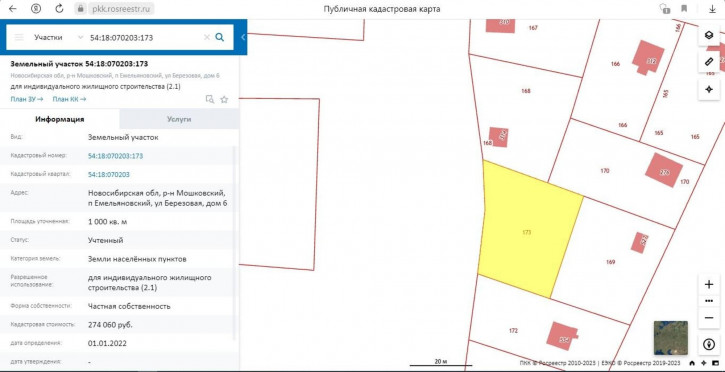Viewport: 725px width, 372px height.
Task: Activate the locate-me crosshair tool
Action: pyautogui.click(x=709, y=89)
